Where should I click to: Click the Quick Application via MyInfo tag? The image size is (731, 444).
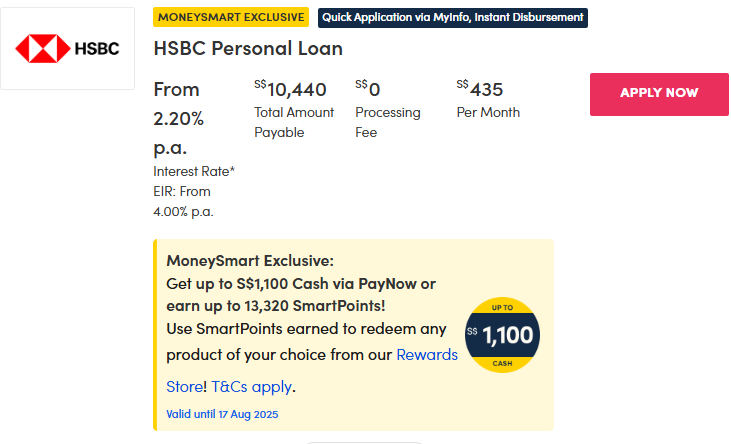click(452, 18)
